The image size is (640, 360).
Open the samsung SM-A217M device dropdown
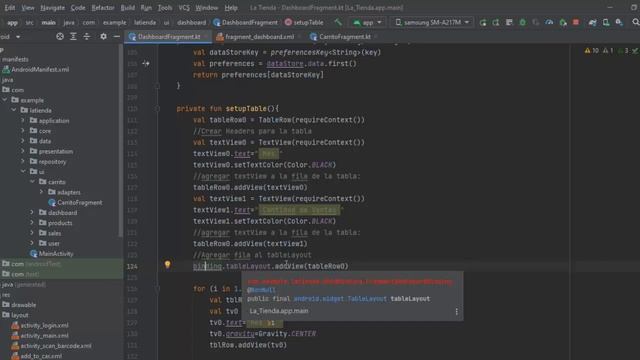[432, 22]
